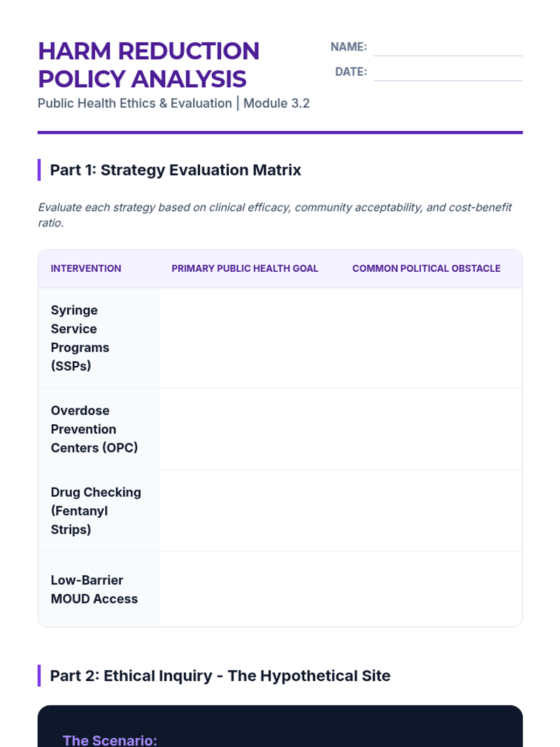Click the COMMON POLITICAL OBSTACLE header

click(426, 268)
